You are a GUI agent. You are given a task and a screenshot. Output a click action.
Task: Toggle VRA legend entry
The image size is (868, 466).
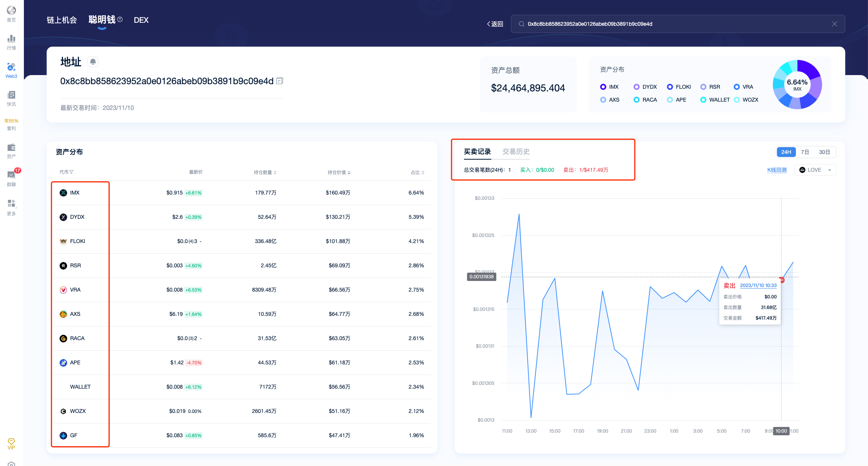(744, 87)
